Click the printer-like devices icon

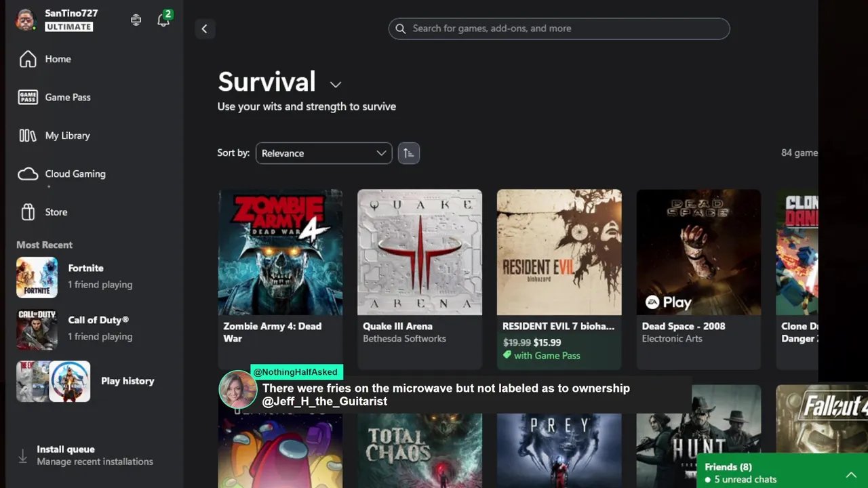(x=136, y=20)
